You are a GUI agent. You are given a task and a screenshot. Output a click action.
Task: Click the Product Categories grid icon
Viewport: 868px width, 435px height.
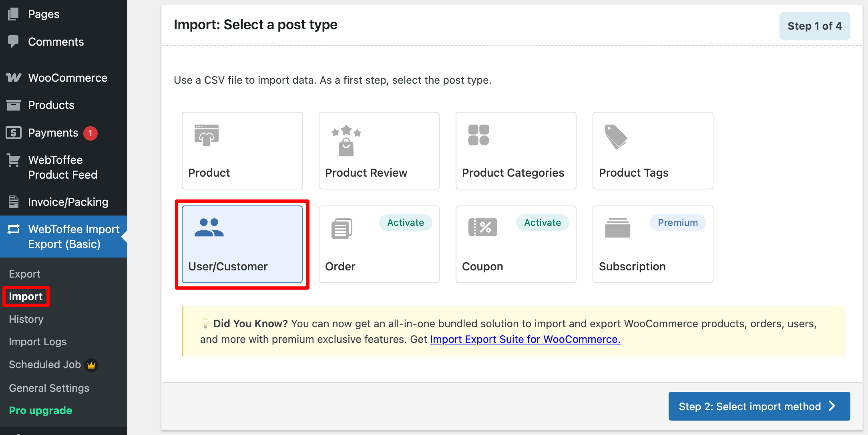479,135
